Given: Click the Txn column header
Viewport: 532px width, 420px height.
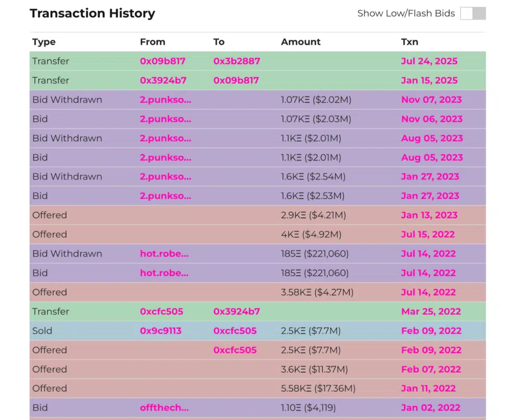Looking at the screenshot, I should [409, 42].
